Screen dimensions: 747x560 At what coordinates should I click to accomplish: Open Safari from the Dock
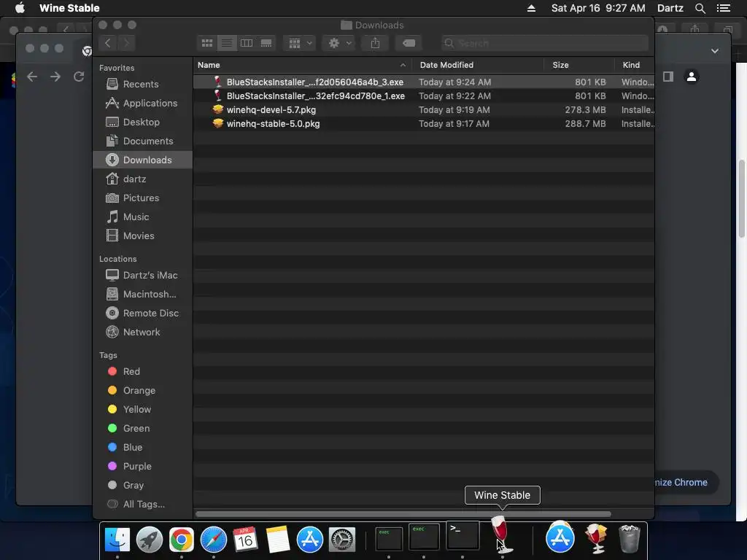click(x=214, y=540)
